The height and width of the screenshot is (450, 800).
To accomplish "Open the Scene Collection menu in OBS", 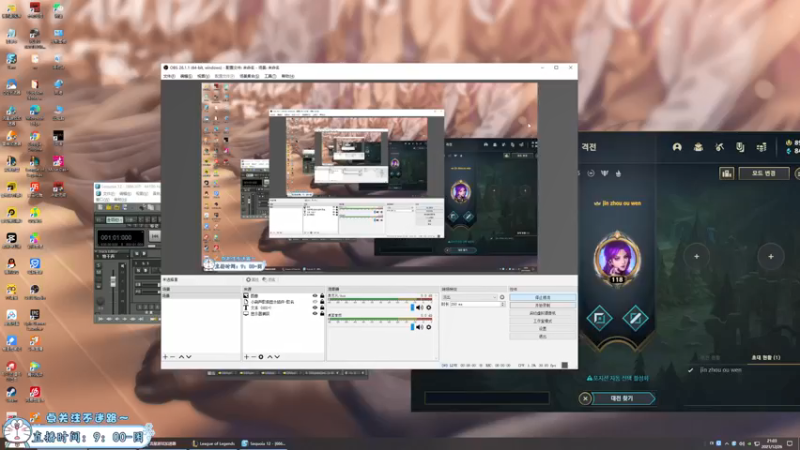I will click(x=249, y=77).
